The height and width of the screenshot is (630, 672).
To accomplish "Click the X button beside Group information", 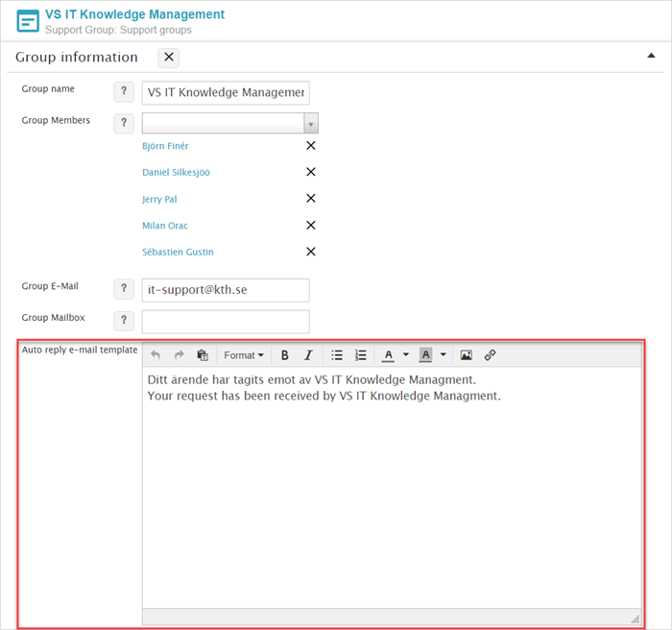I will click(169, 58).
